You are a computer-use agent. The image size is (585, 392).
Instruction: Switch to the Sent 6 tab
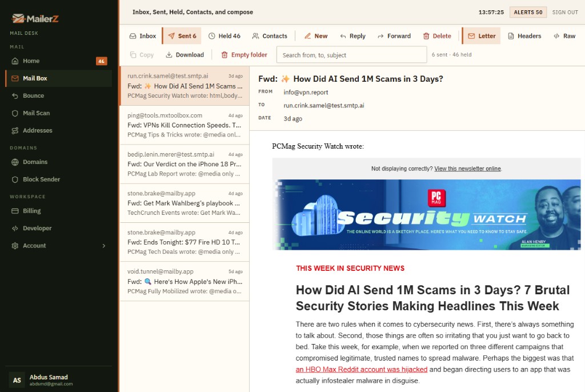tap(182, 36)
